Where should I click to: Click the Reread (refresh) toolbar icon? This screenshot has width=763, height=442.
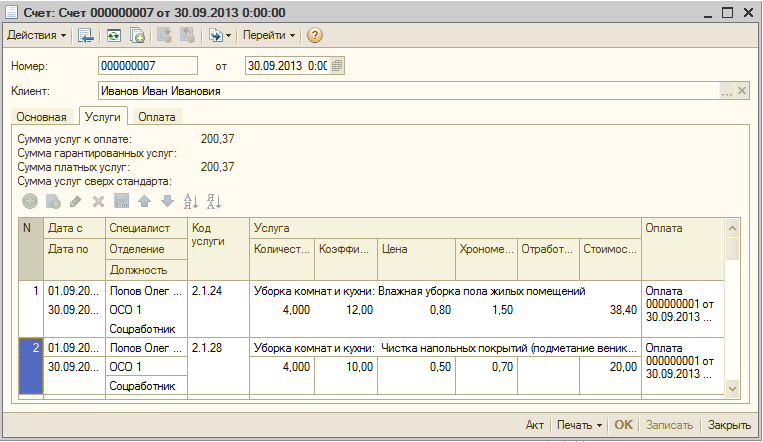[x=113, y=36]
